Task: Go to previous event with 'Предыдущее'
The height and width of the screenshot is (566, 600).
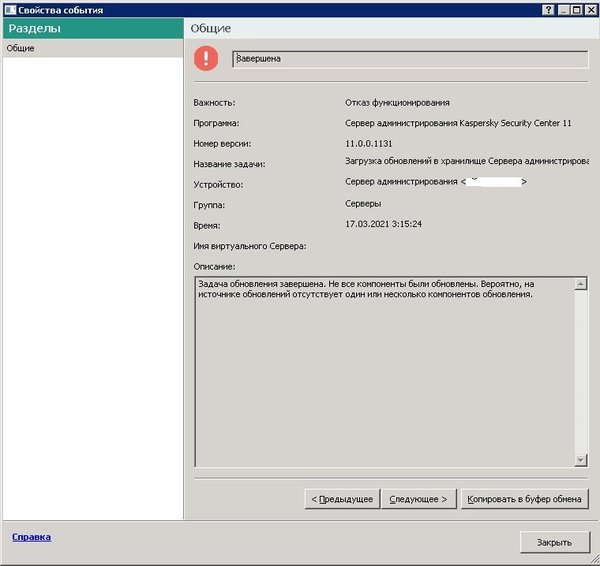Action: pyautogui.click(x=341, y=498)
